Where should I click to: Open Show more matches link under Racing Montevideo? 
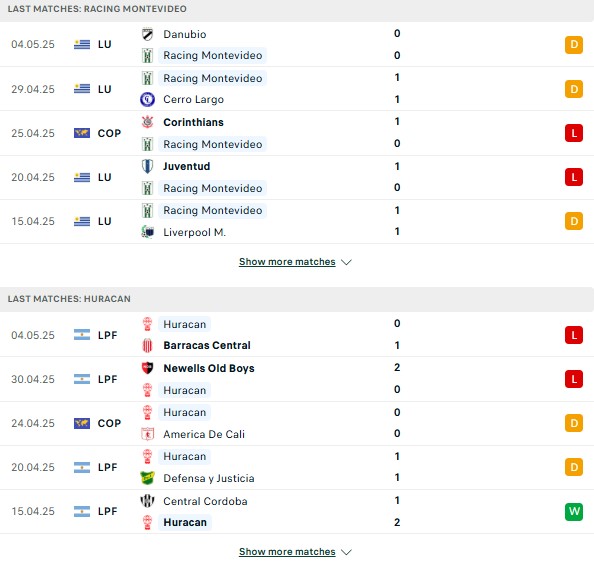click(x=287, y=262)
